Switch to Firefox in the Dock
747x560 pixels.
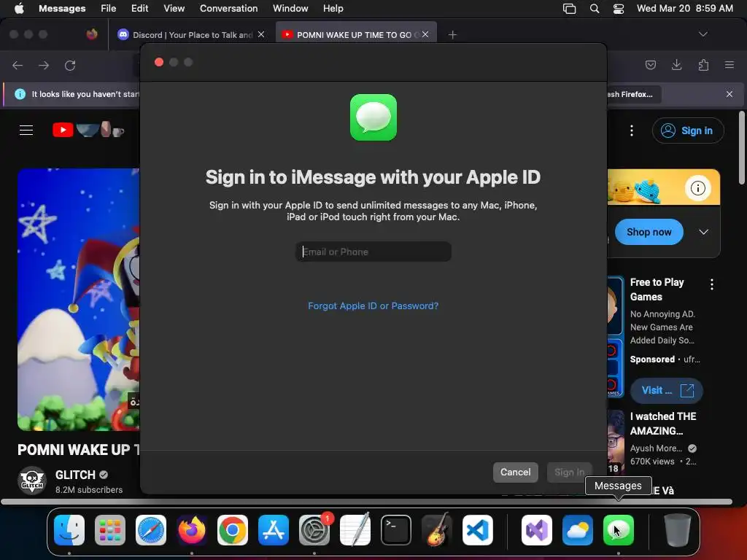(x=192, y=530)
